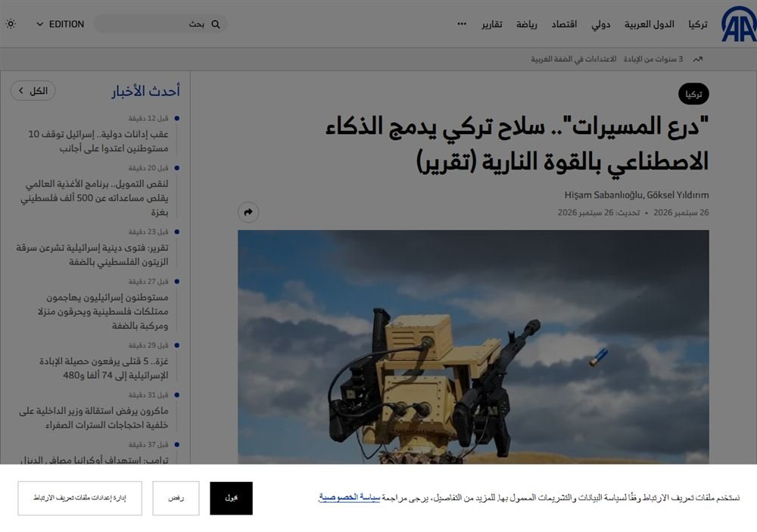Screen dimensions: 757x532
Task: Select the رياضة navigation tab
Action: 527,24
